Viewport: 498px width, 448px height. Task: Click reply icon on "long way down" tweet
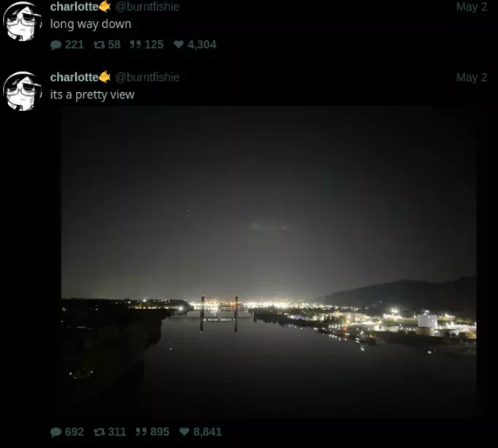coord(56,45)
